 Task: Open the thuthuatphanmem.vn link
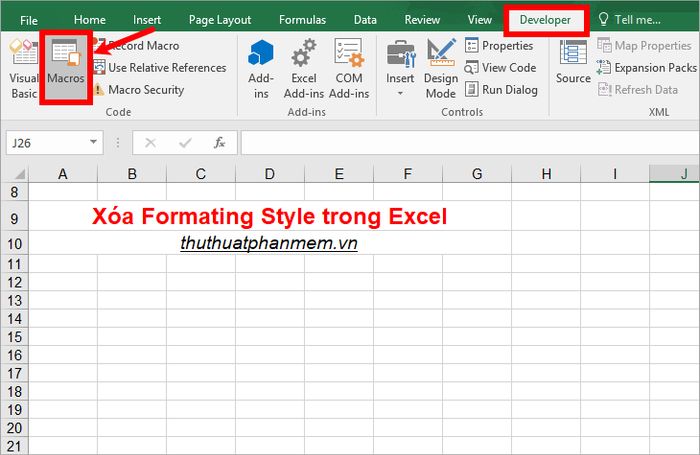(x=269, y=243)
